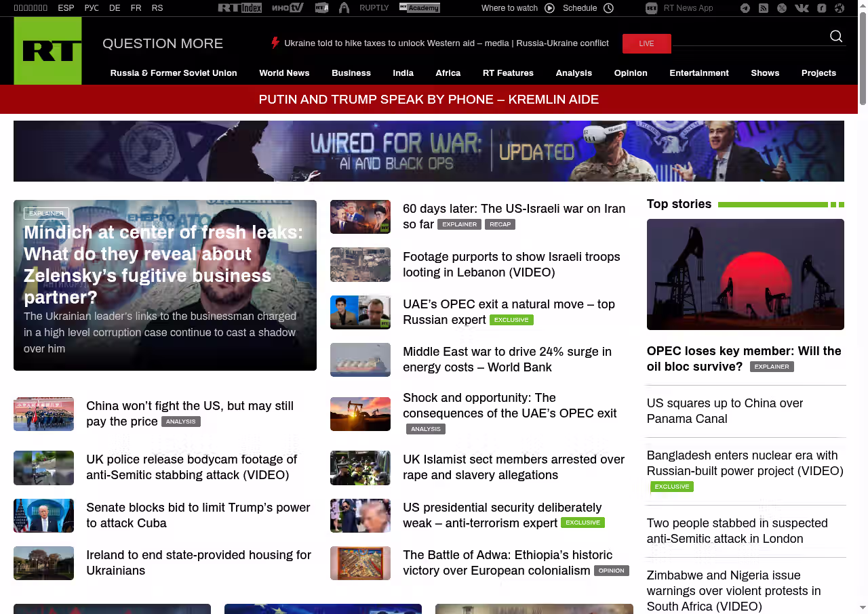Click the VK social network icon

click(802, 8)
